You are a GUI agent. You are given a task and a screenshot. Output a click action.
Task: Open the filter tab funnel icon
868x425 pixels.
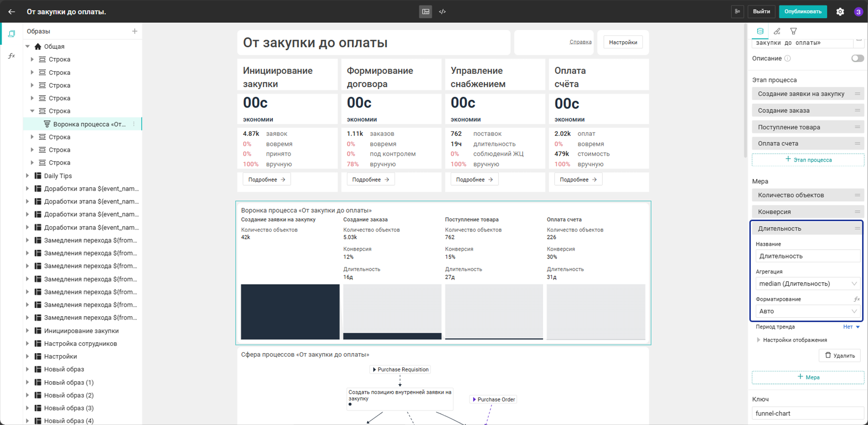[x=794, y=31]
